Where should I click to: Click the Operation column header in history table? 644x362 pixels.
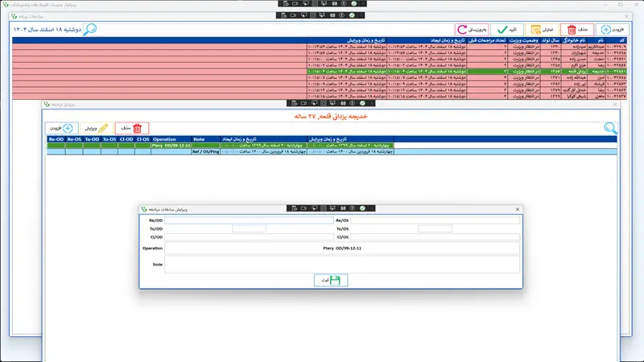(171, 139)
